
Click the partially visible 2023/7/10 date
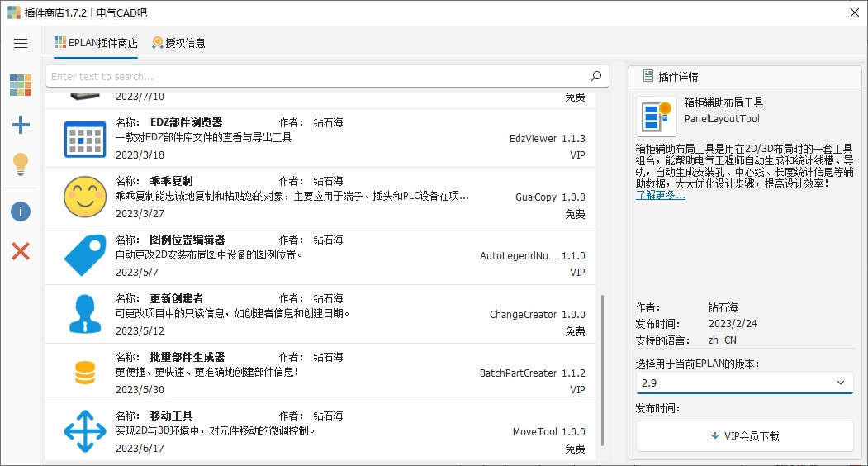[140, 97]
